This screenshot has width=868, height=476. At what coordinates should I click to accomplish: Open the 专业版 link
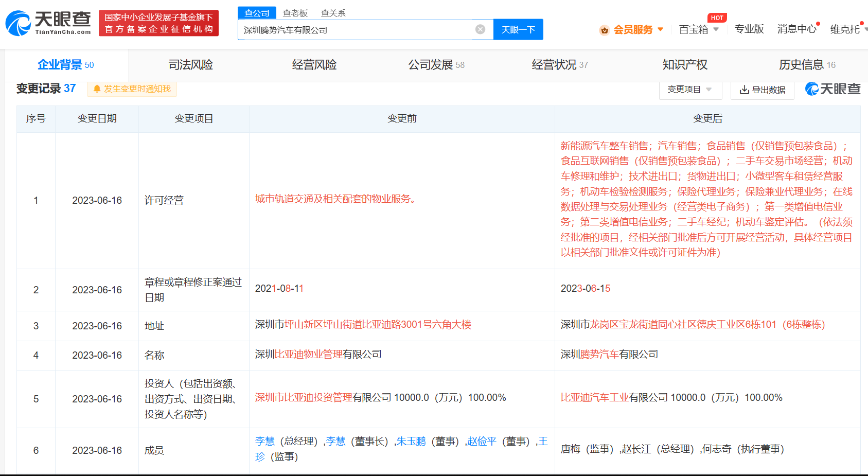pyautogui.click(x=749, y=29)
